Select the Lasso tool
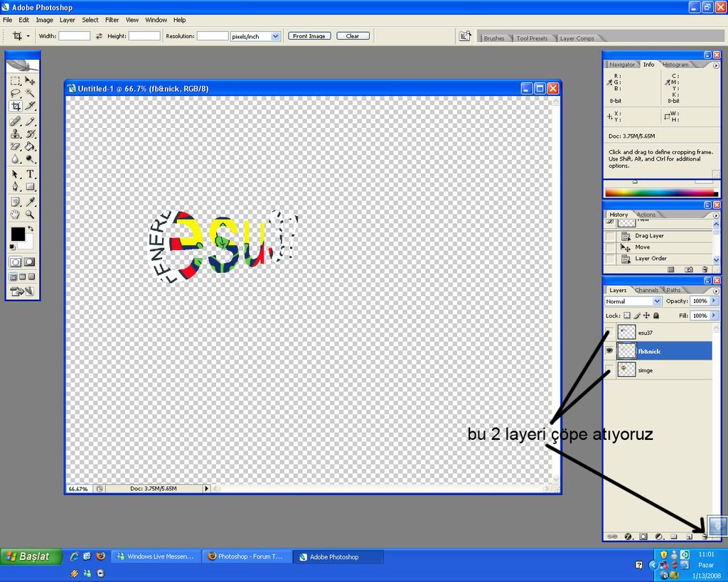Screen dimensions: 728x582 click(x=16, y=93)
